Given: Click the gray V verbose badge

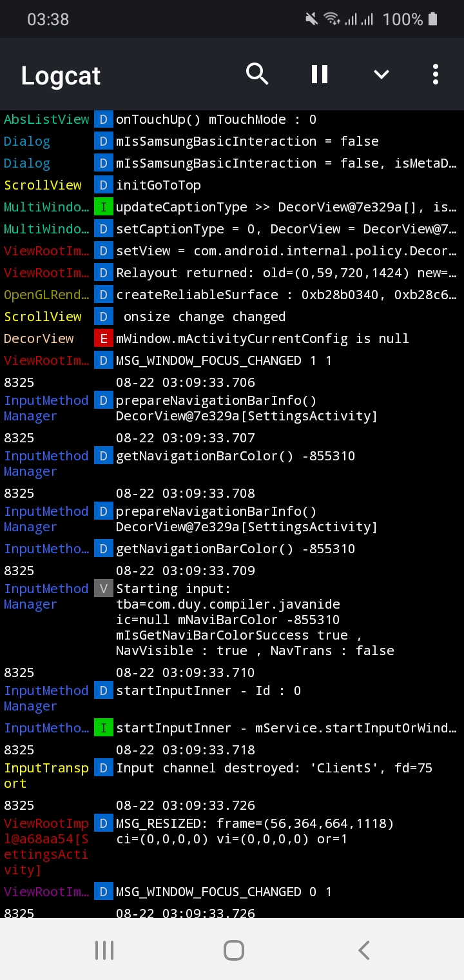Looking at the screenshot, I should (103, 588).
